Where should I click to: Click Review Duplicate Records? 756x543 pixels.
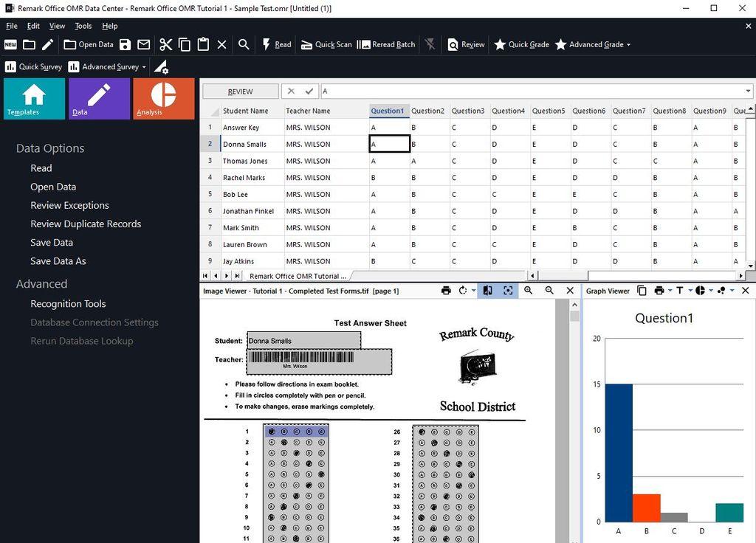[x=86, y=224]
